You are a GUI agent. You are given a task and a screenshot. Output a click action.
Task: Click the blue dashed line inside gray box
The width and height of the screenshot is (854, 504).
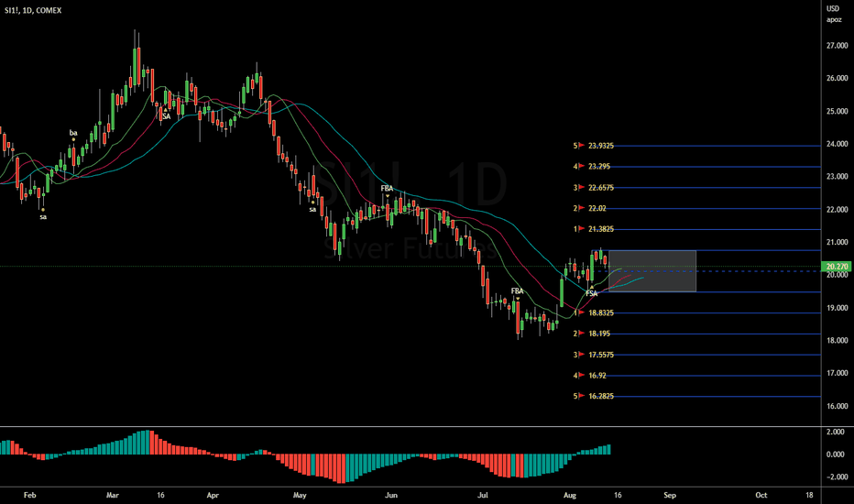pos(651,271)
